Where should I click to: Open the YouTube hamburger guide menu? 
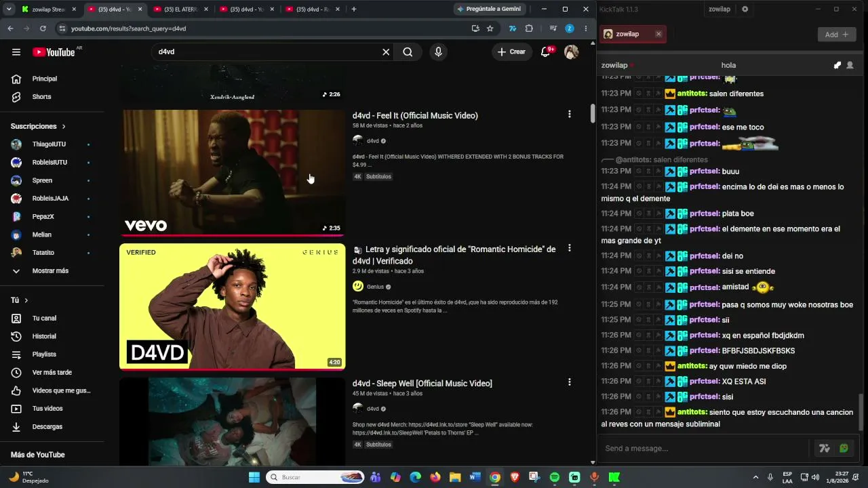pos(16,52)
